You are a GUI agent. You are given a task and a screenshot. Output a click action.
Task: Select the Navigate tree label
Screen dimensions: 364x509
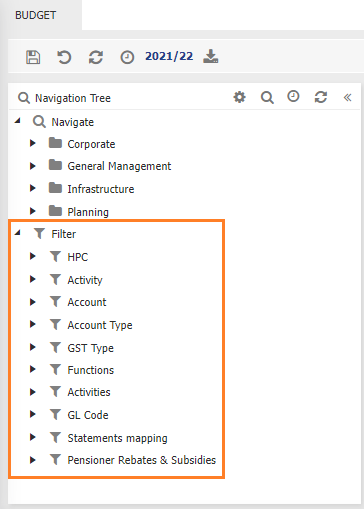72,122
